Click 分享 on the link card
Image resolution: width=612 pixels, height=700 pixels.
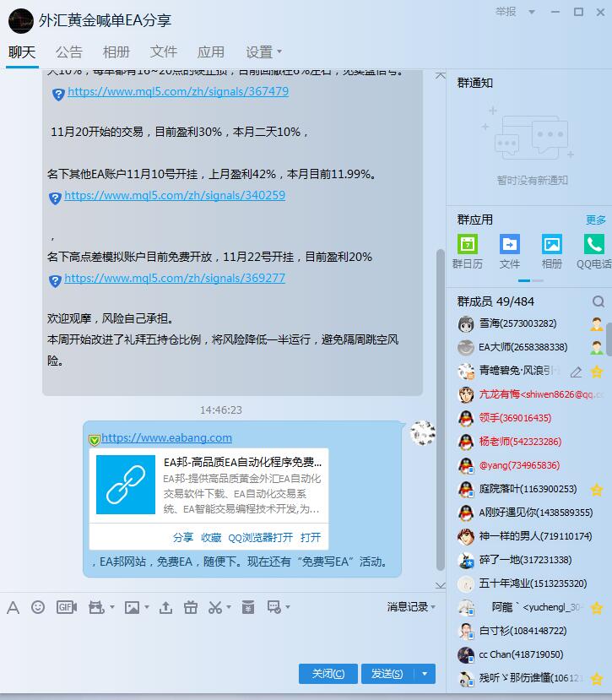(x=183, y=538)
